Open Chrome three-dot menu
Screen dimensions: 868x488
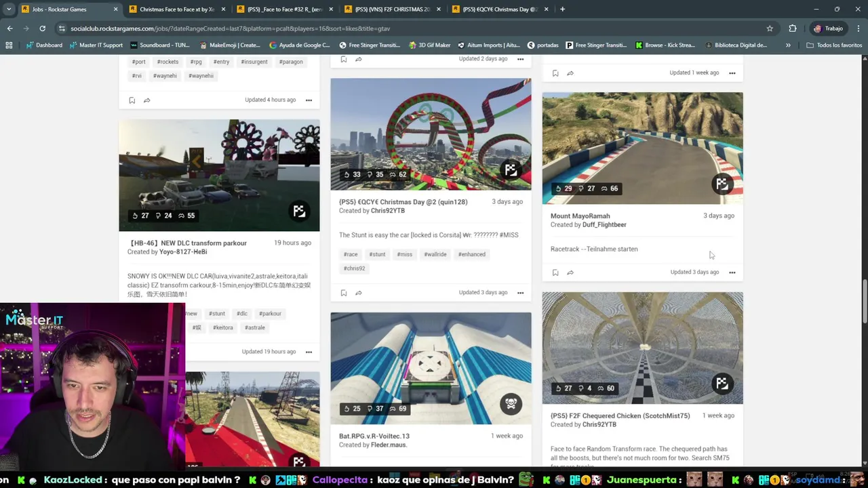coord(858,28)
